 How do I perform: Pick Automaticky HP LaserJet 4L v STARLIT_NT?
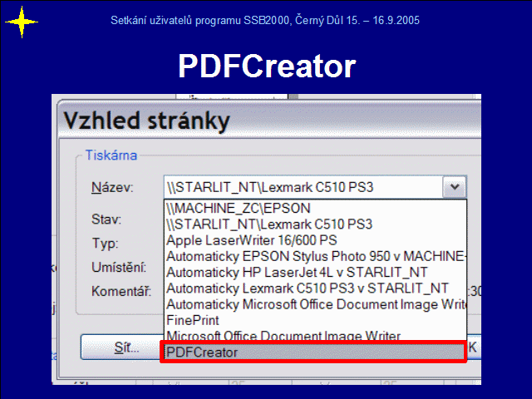point(315,272)
